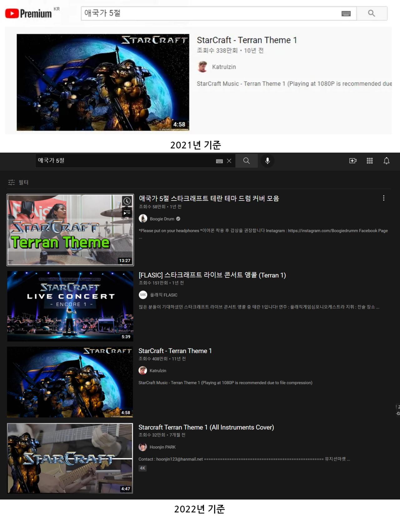Click the Boogie Drum channel avatar
This screenshot has width=400, height=532.
pyautogui.click(x=143, y=219)
